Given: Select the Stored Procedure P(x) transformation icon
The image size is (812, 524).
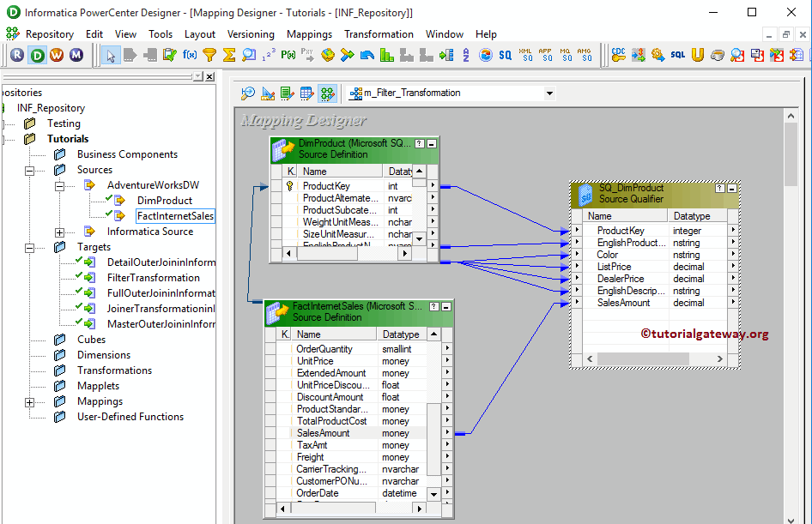Looking at the screenshot, I should [x=287, y=54].
